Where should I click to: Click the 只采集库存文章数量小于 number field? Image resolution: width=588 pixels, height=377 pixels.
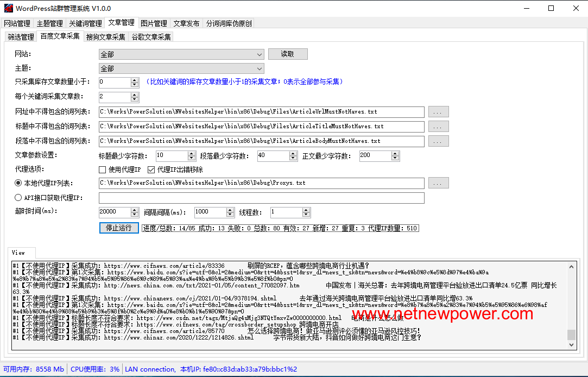click(x=115, y=83)
